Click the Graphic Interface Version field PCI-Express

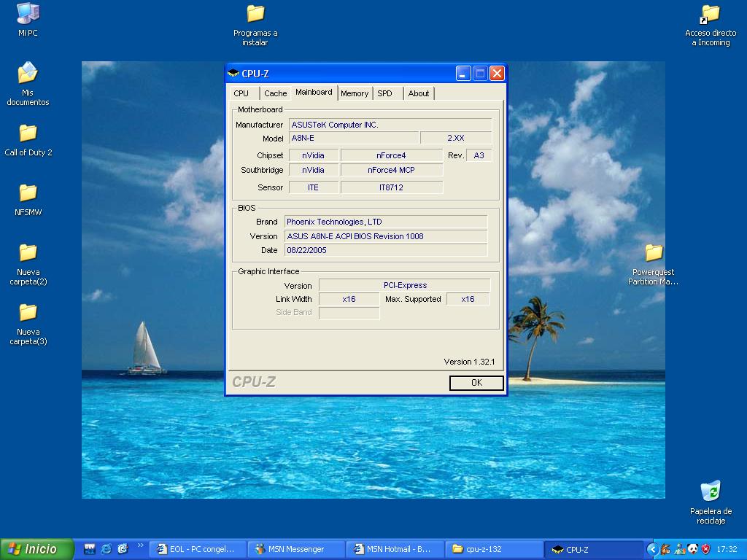(405, 285)
